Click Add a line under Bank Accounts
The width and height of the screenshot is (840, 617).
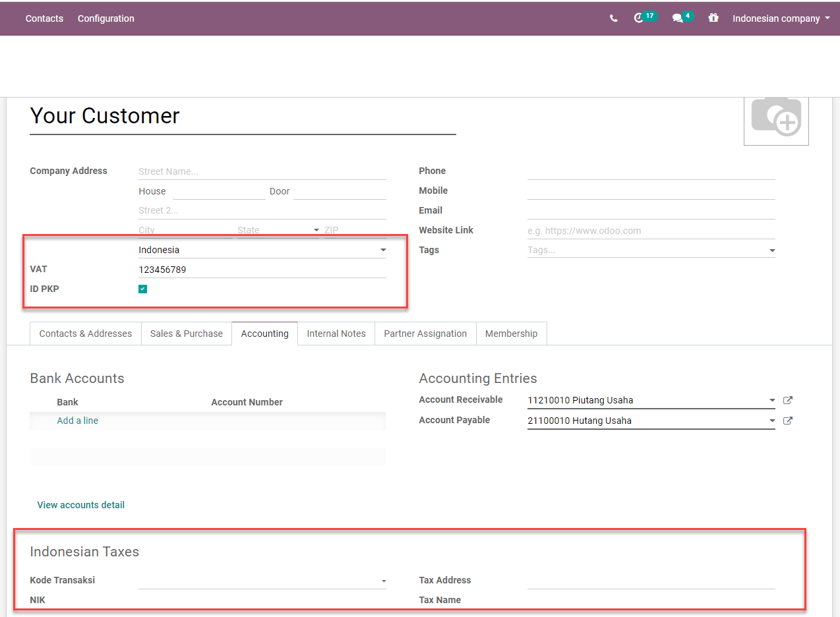[78, 421]
